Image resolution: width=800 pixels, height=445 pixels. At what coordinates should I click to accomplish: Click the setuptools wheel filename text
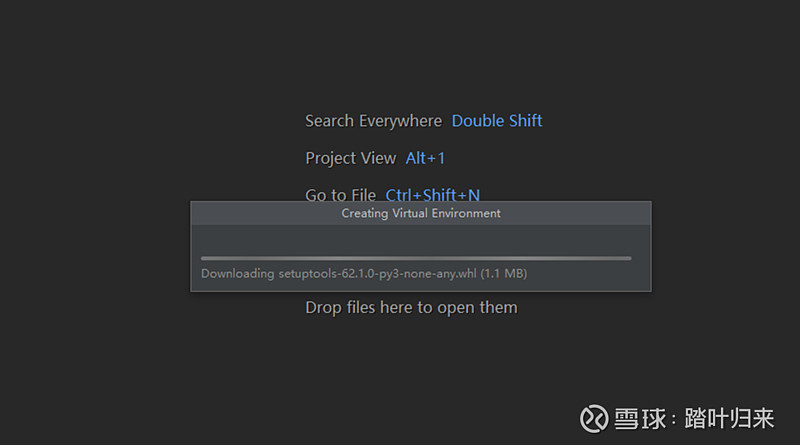377,274
